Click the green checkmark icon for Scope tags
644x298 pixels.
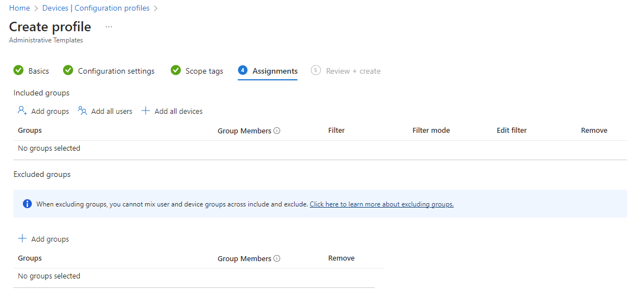[176, 71]
